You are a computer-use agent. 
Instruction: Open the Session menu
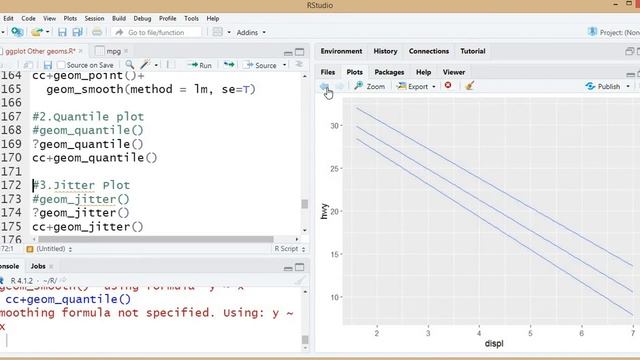tap(94, 18)
